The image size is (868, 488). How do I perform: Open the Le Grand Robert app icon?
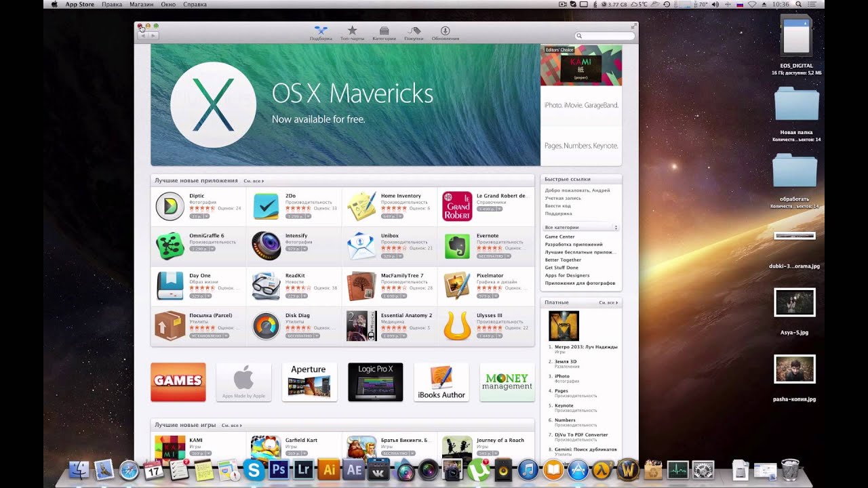pos(457,206)
